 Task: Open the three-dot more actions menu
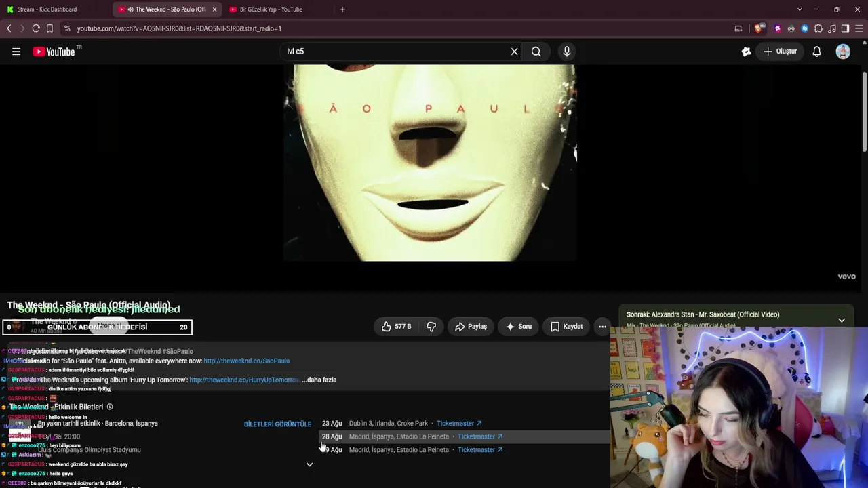[602, 327]
